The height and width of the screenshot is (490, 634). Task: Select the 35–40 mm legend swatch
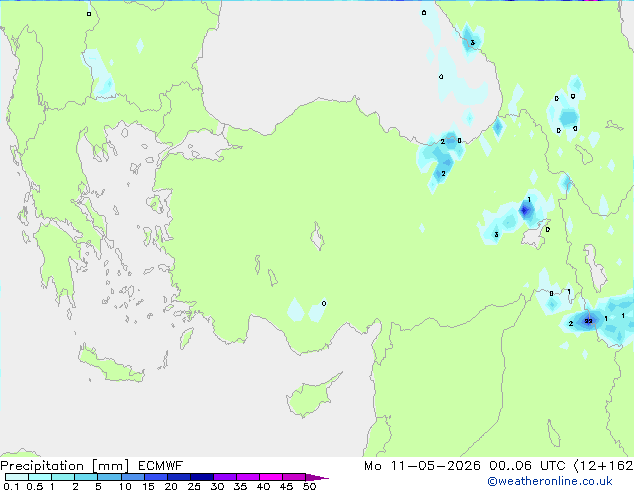pyautogui.click(x=247, y=477)
